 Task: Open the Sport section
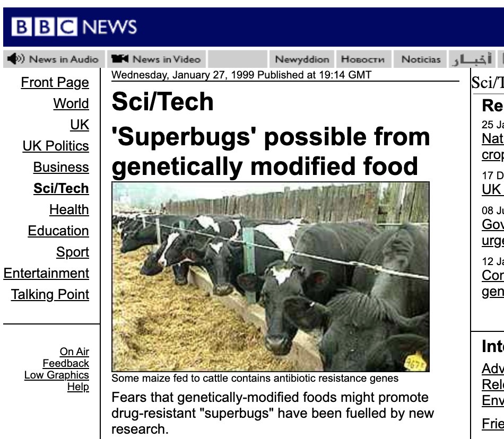73,252
